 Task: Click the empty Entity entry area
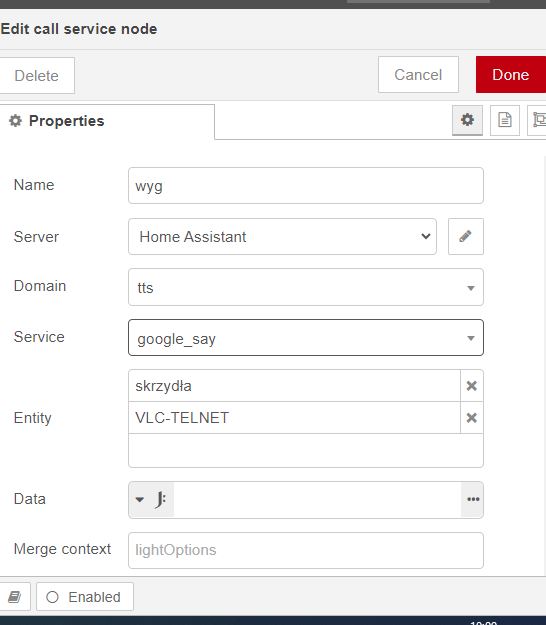coord(306,450)
